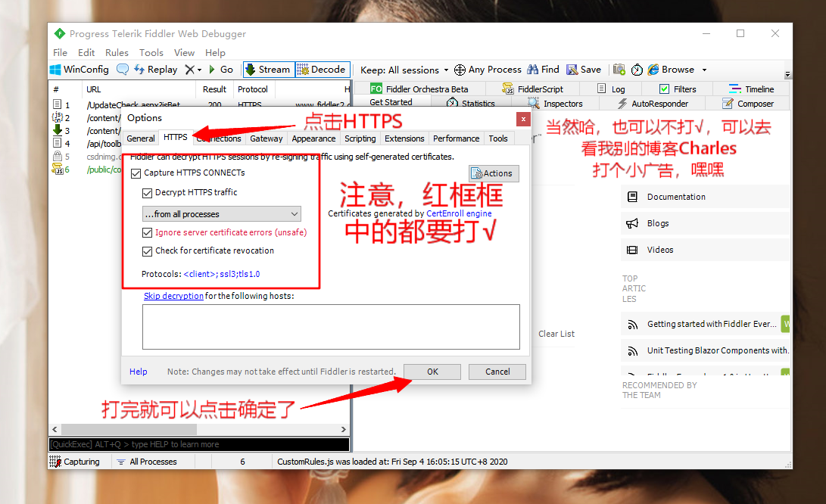This screenshot has height=504, width=826.
Task: Click the protocols link <client>; ssl3;tls1.0
Action: tap(221, 274)
